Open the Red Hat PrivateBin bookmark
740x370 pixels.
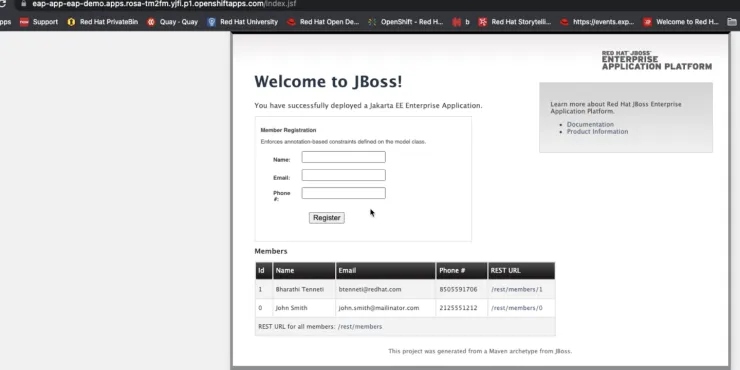pos(102,22)
